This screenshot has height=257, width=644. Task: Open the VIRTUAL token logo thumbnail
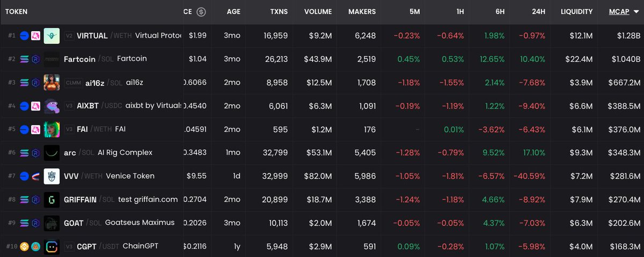click(52, 36)
